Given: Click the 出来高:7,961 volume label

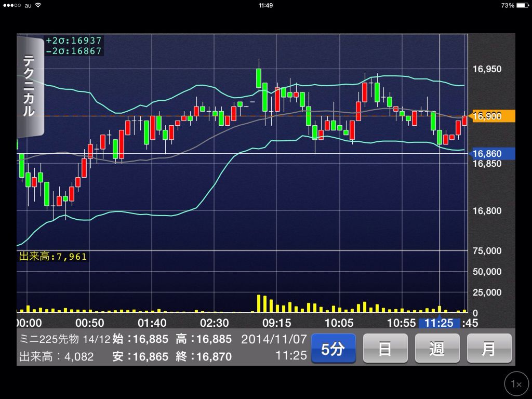Looking at the screenshot, I should [x=53, y=256].
